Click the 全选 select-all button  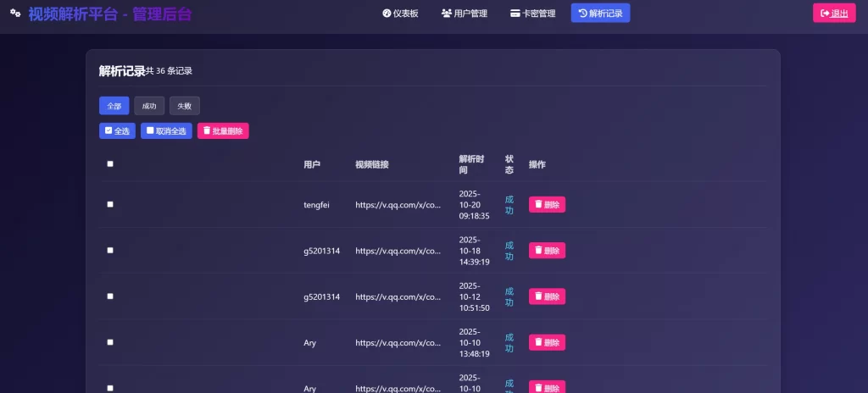(117, 131)
